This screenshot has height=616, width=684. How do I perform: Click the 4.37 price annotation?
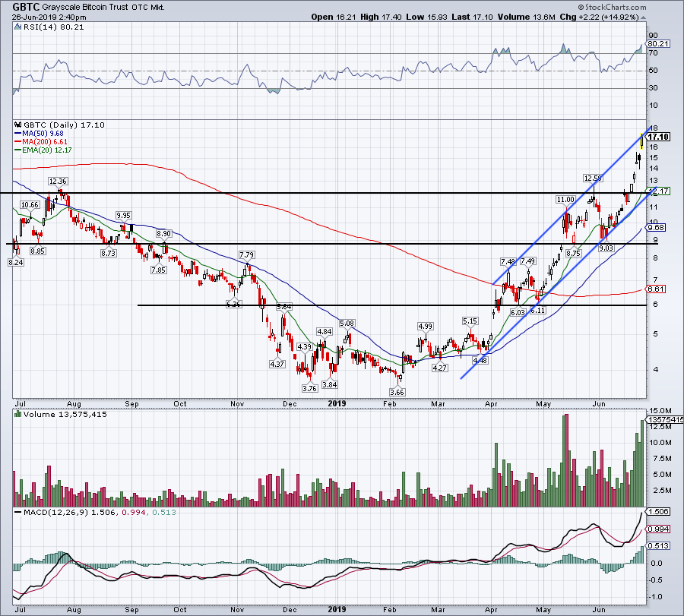[277, 364]
